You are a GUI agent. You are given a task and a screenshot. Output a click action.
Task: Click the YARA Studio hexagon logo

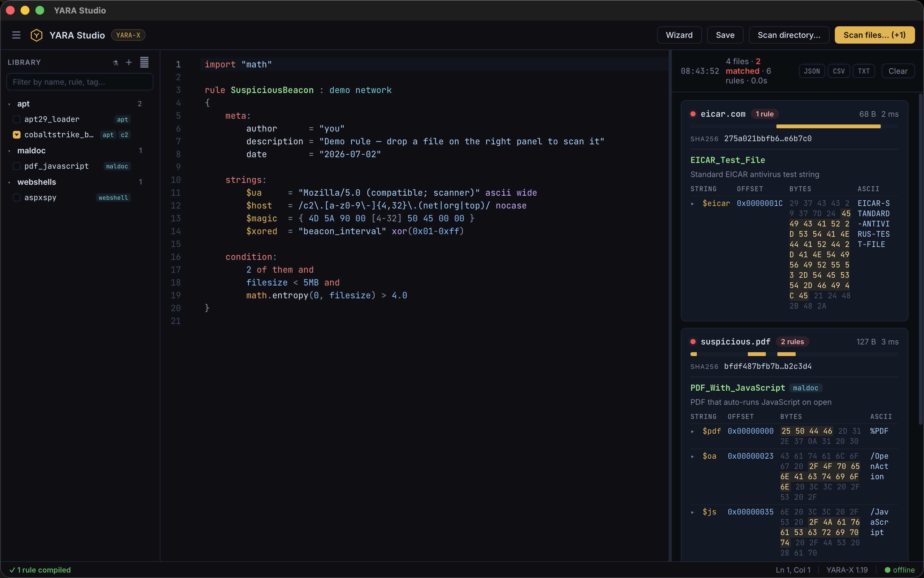click(x=36, y=35)
